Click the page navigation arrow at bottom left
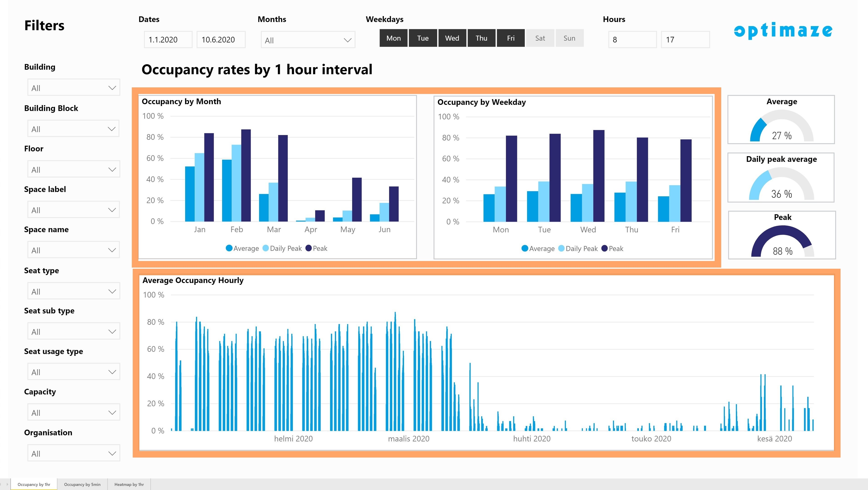The width and height of the screenshot is (868, 490). tap(7, 484)
